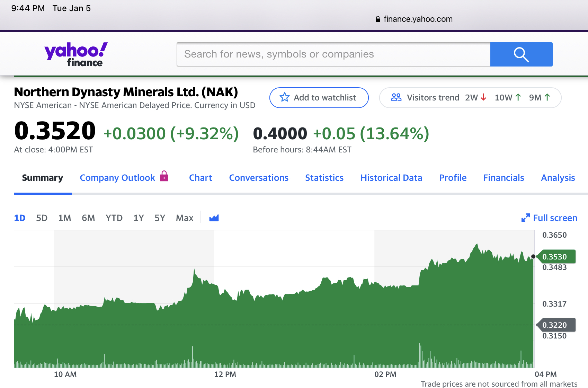The image size is (588, 388).
Task: Click the At close: 4:00PM EST text
Action: [53, 150]
